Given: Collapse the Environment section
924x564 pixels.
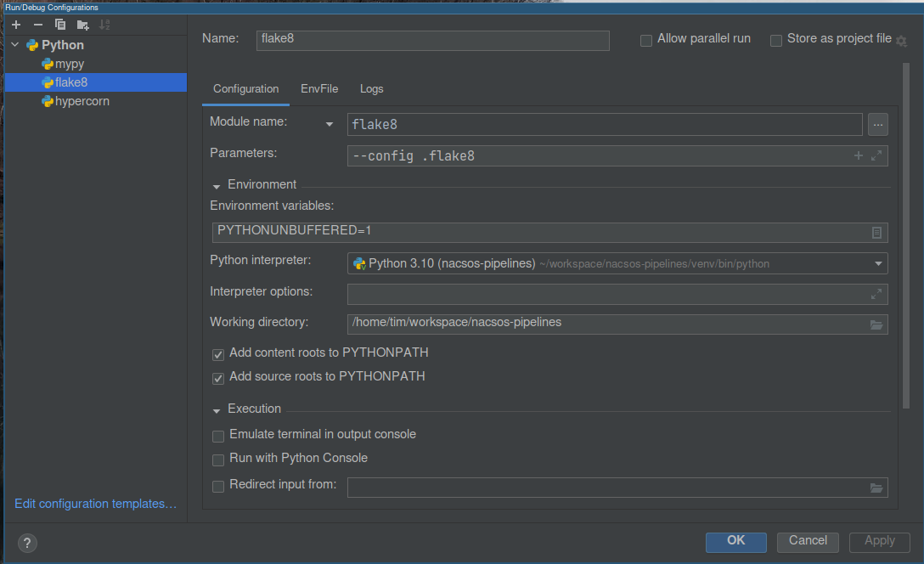Looking at the screenshot, I should (x=217, y=185).
